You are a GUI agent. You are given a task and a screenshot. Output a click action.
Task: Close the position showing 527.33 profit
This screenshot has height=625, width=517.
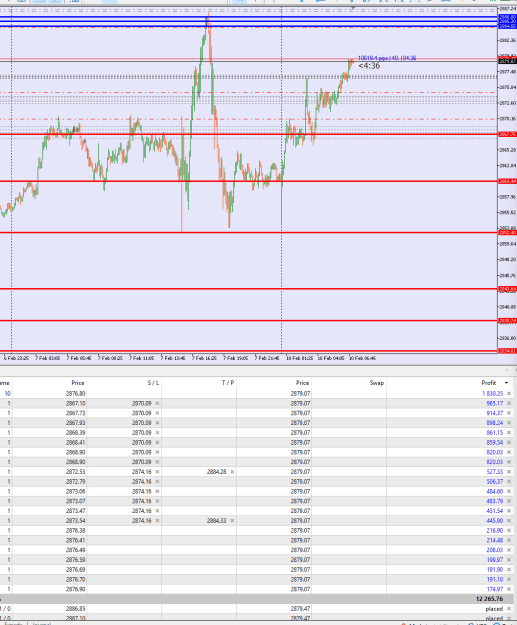tap(509, 472)
